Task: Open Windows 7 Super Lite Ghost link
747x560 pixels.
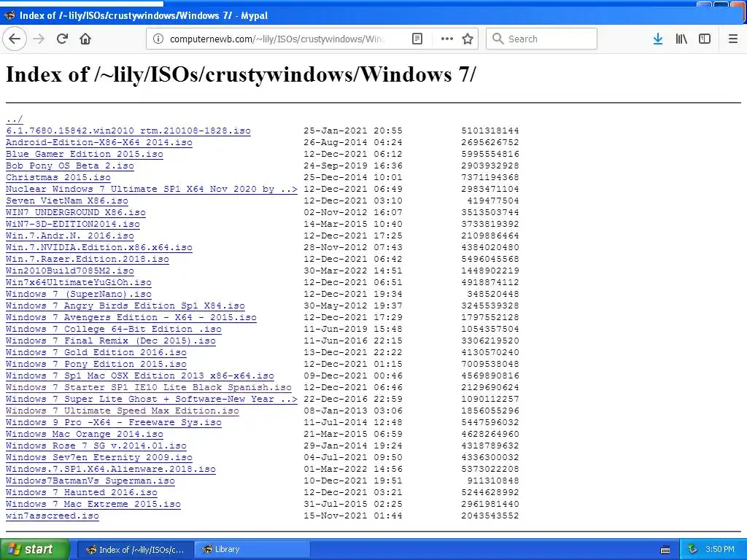Action: click(152, 399)
